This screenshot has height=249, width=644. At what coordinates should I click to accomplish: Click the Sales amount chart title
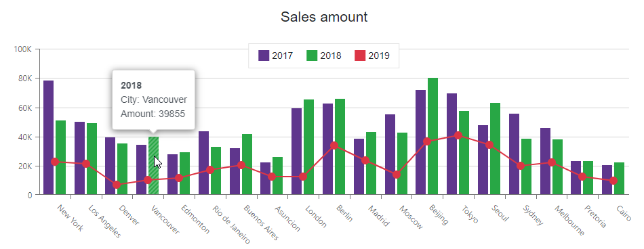tap(324, 17)
